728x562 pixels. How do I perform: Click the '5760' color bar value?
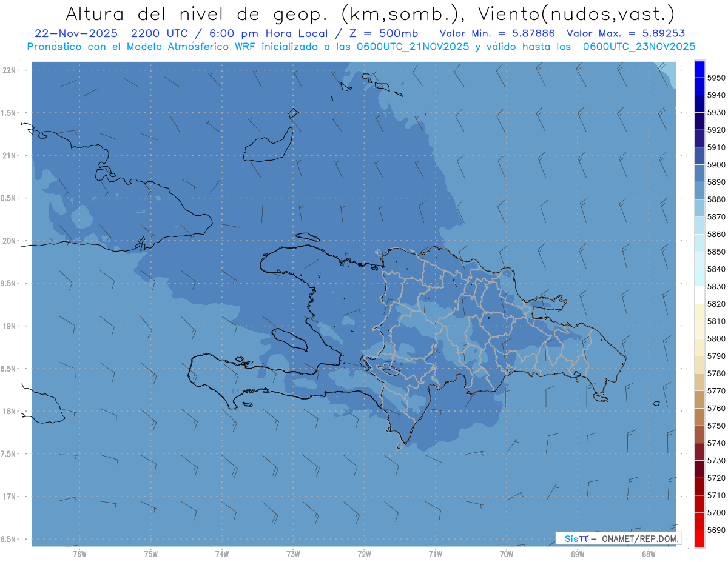coord(716,409)
